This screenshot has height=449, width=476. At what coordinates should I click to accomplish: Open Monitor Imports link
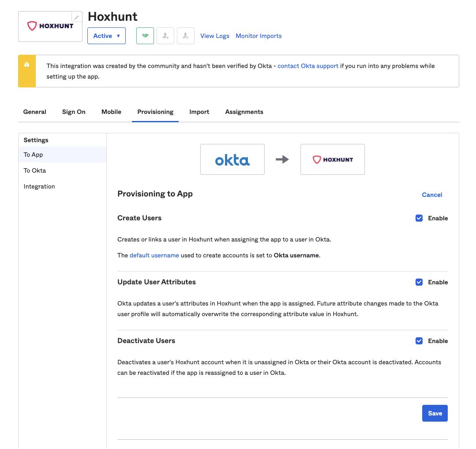pyautogui.click(x=259, y=36)
